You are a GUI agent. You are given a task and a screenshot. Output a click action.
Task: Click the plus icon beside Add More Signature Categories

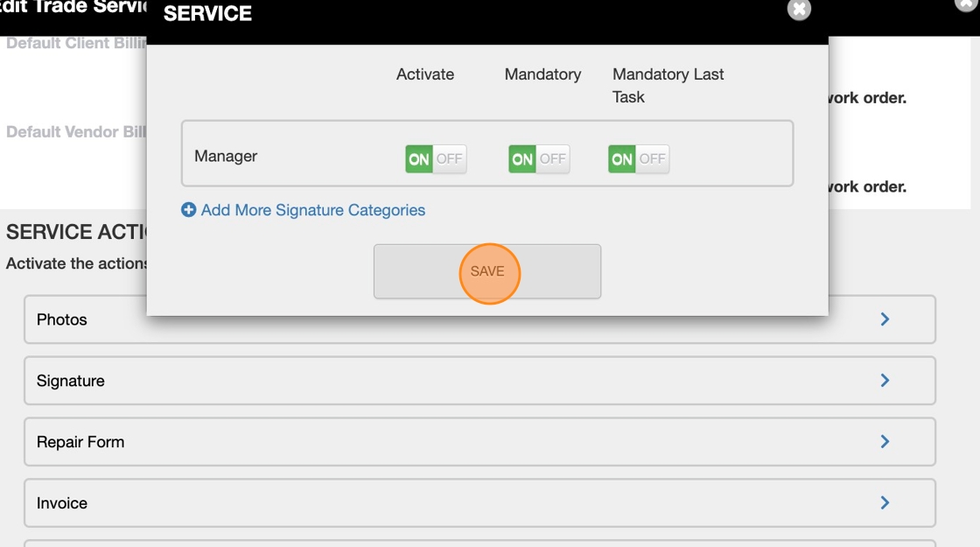188,210
